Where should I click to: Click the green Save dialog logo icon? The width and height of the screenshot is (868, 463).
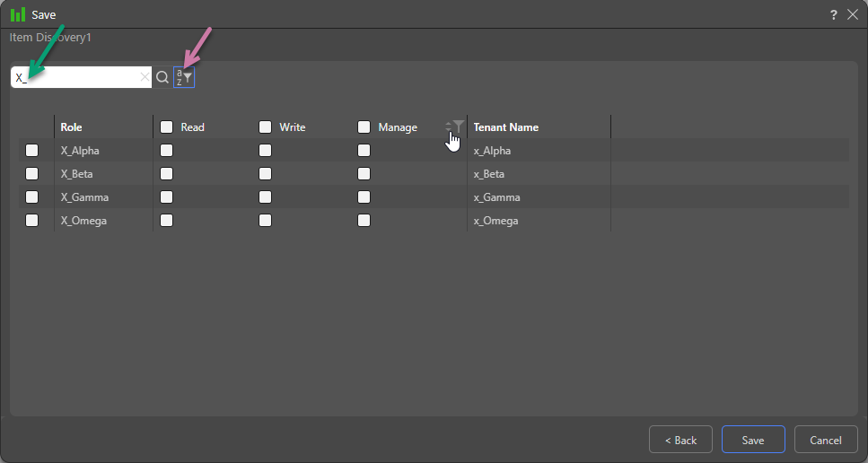point(18,15)
